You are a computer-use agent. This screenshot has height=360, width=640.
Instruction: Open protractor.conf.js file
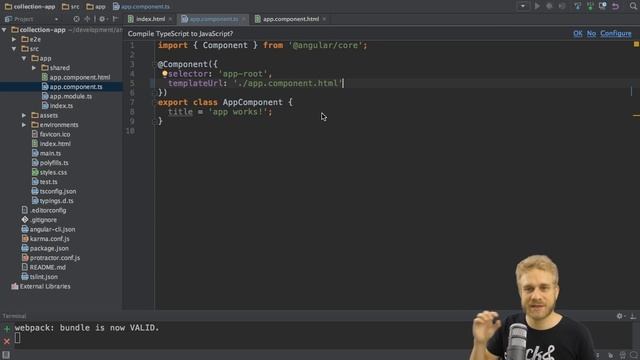click(x=55, y=258)
